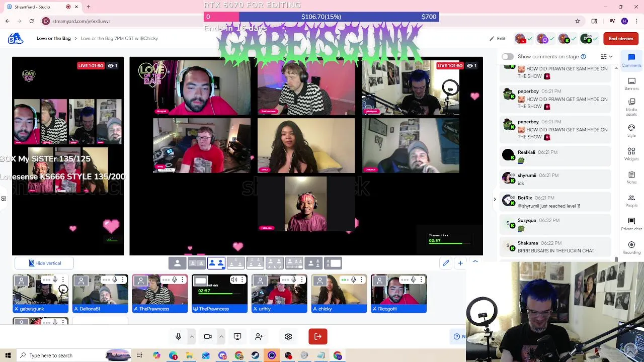Mute ThePrawncess camera tile mic icon

(x=175, y=280)
